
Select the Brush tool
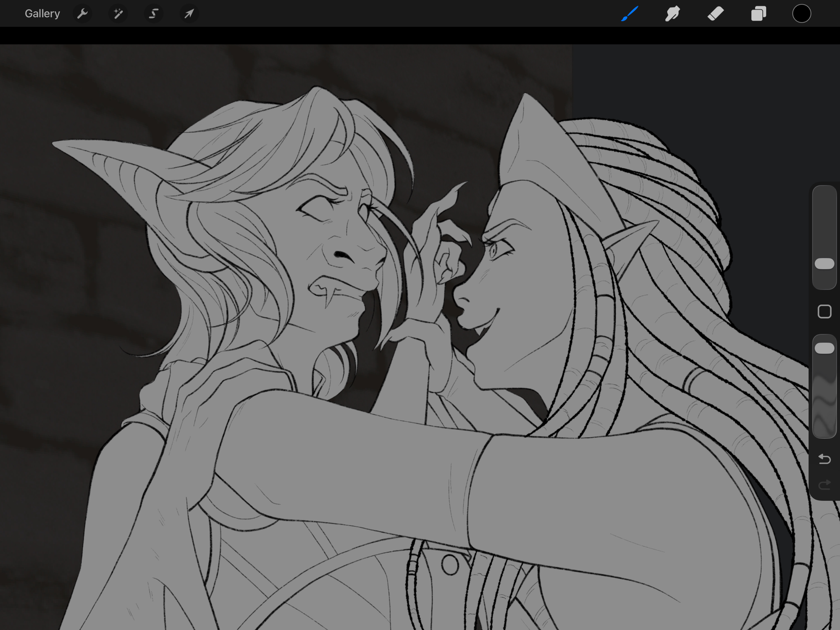click(x=630, y=14)
